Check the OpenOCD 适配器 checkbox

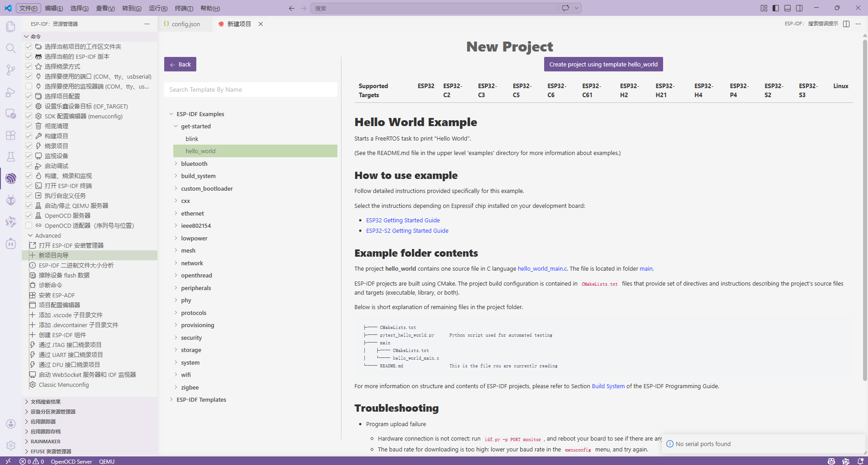pos(29,225)
